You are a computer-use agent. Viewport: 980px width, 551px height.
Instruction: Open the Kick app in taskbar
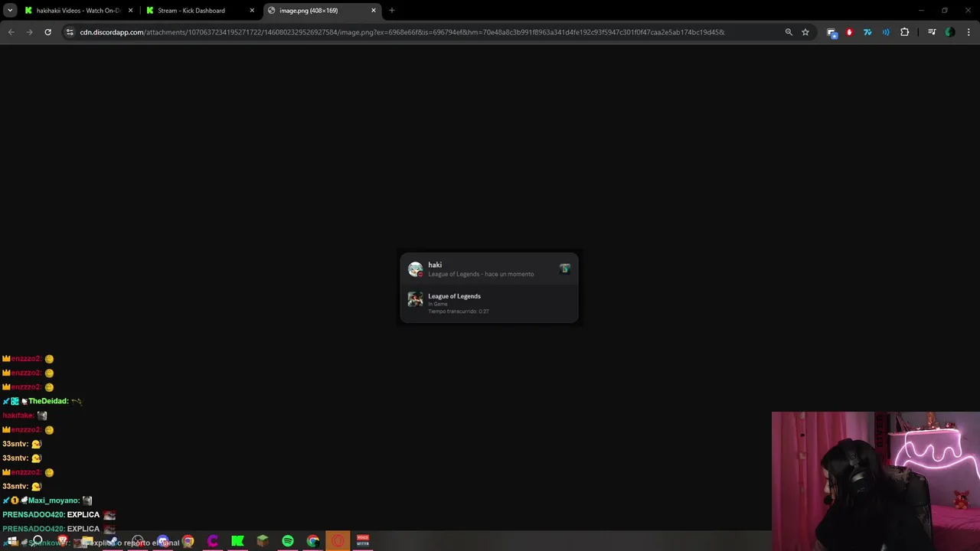tap(238, 541)
